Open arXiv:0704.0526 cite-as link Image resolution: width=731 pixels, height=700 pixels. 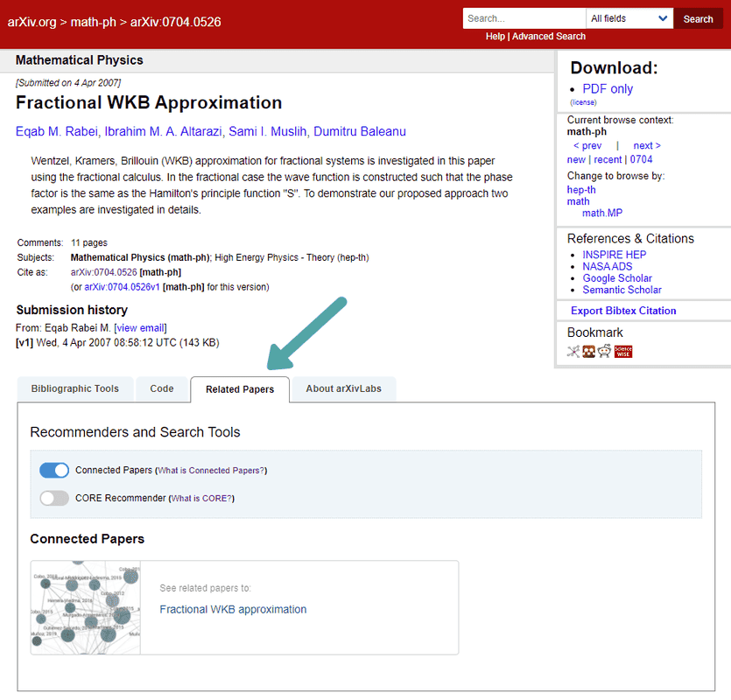pos(104,272)
